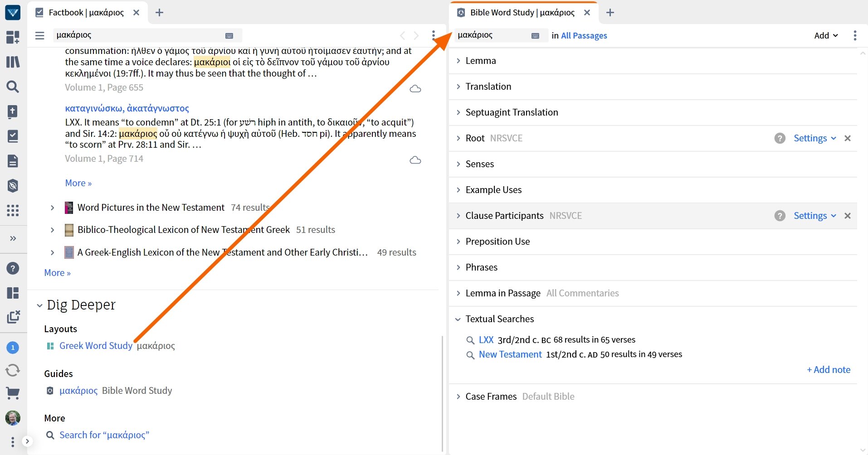This screenshot has height=455, width=868.
Task: Expand Word Pictures in the New Testament results
Action: pyautogui.click(x=52, y=208)
